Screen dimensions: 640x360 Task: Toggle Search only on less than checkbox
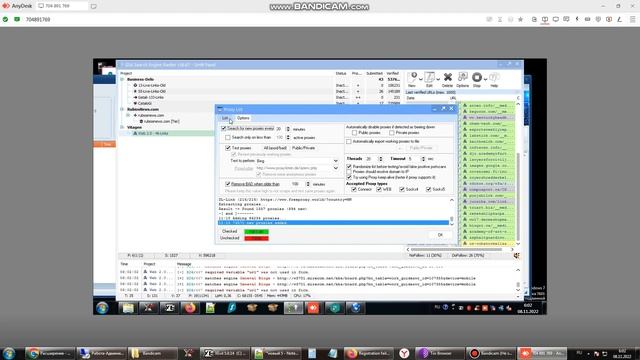coord(228,138)
